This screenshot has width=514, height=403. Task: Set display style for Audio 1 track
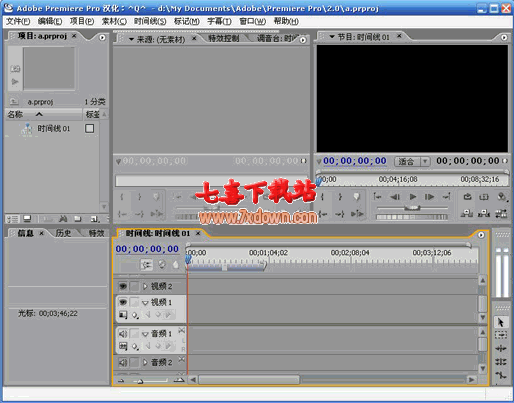[123, 346]
